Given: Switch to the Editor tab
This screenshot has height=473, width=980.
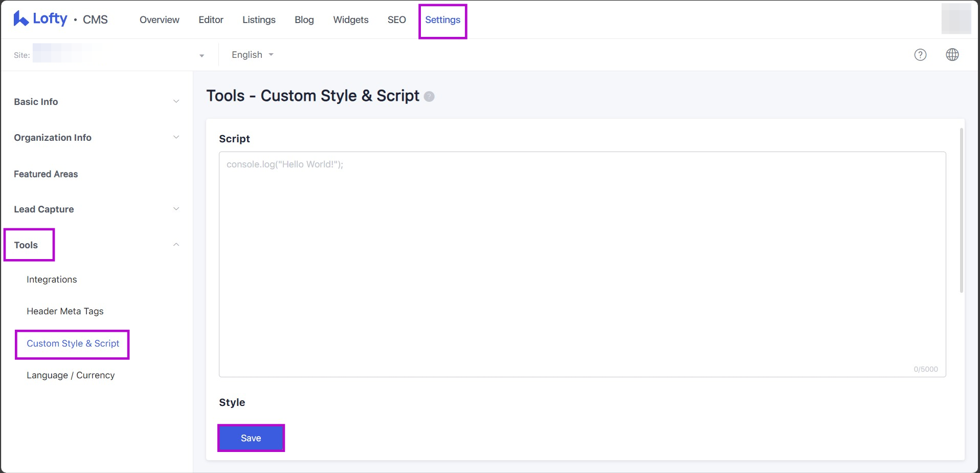Looking at the screenshot, I should [211, 20].
